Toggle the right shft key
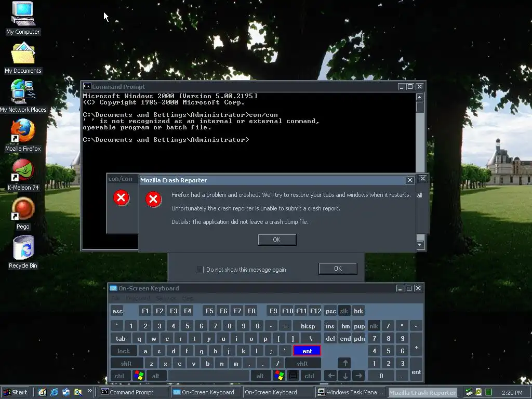Screen dimensions: 532x399 click(x=302, y=363)
